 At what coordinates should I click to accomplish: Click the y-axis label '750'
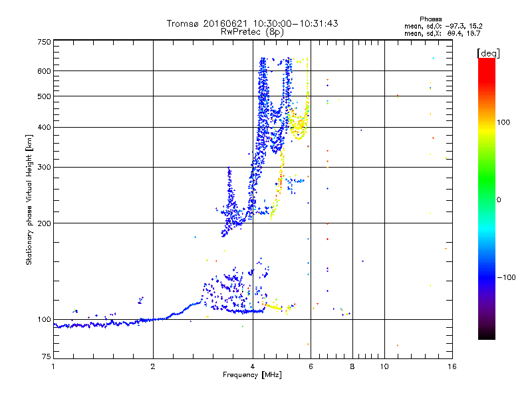point(44,42)
